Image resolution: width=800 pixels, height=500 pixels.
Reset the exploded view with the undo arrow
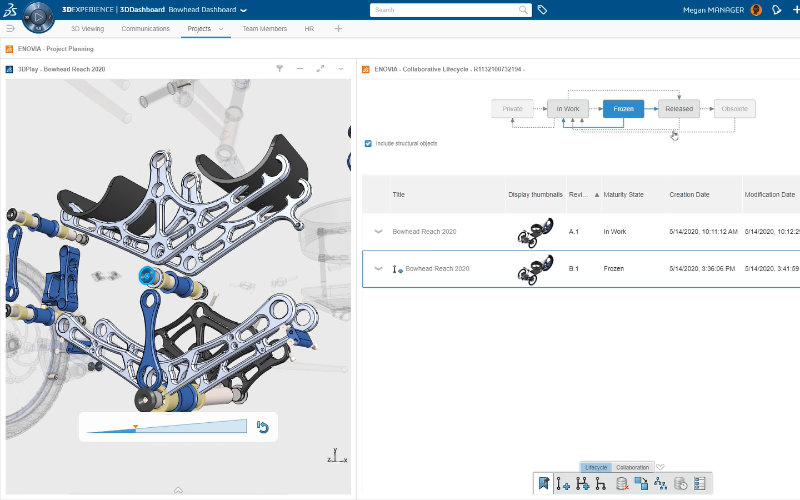pos(263,427)
